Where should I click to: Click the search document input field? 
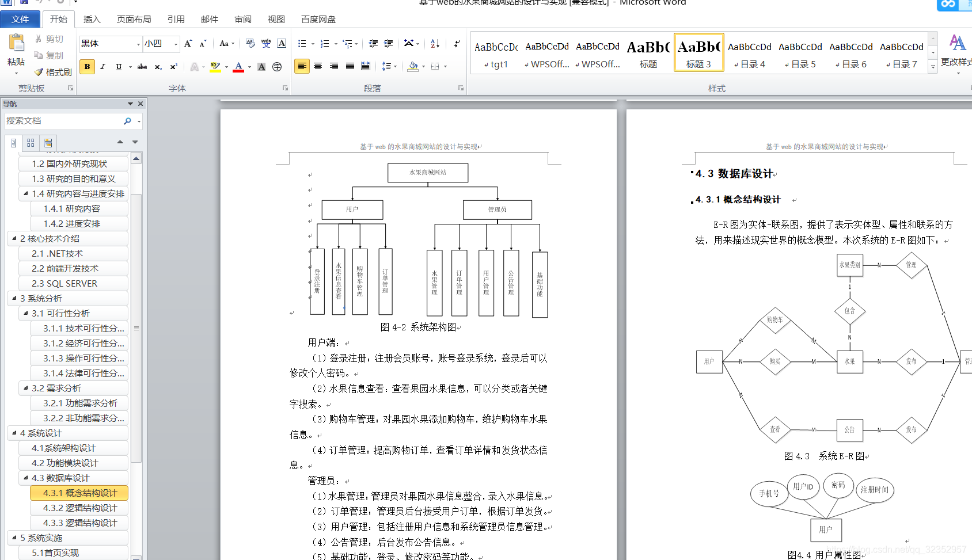click(x=62, y=121)
